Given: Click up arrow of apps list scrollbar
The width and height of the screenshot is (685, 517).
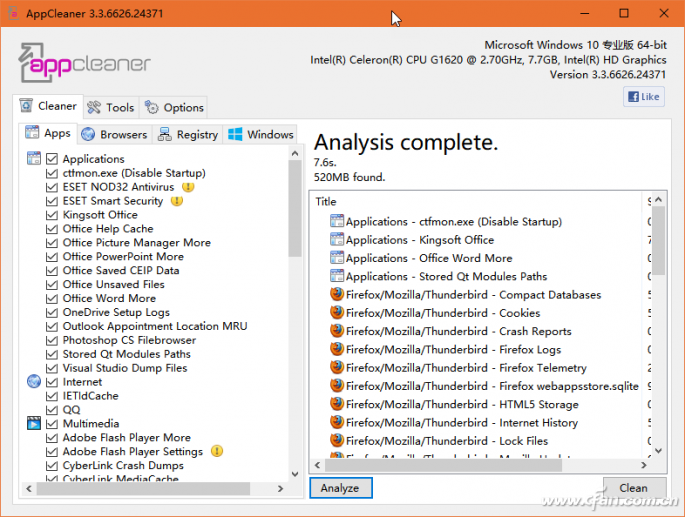Looking at the screenshot, I should coord(295,153).
